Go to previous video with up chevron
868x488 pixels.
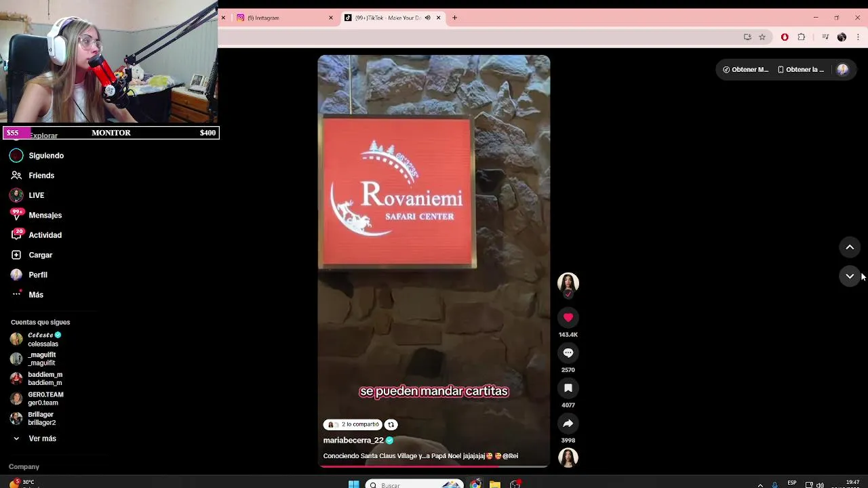point(850,247)
